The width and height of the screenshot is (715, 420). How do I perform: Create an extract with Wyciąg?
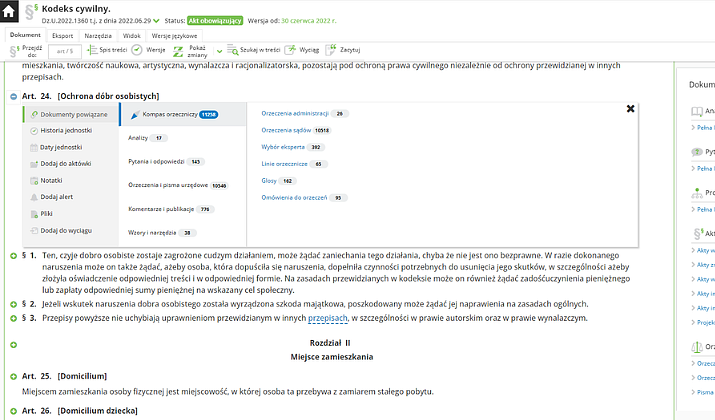click(x=302, y=50)
